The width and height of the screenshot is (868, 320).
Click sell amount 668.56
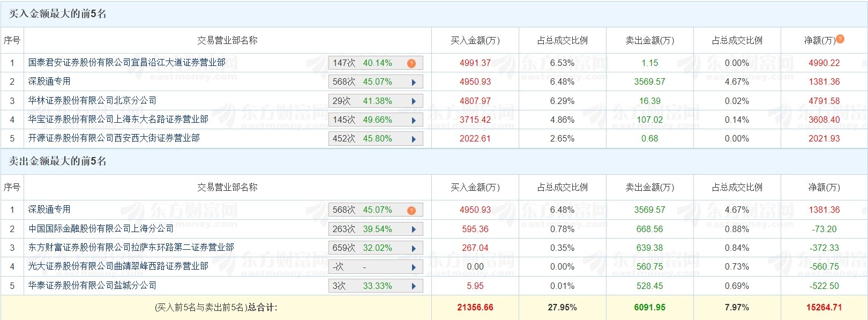point(650,229)
